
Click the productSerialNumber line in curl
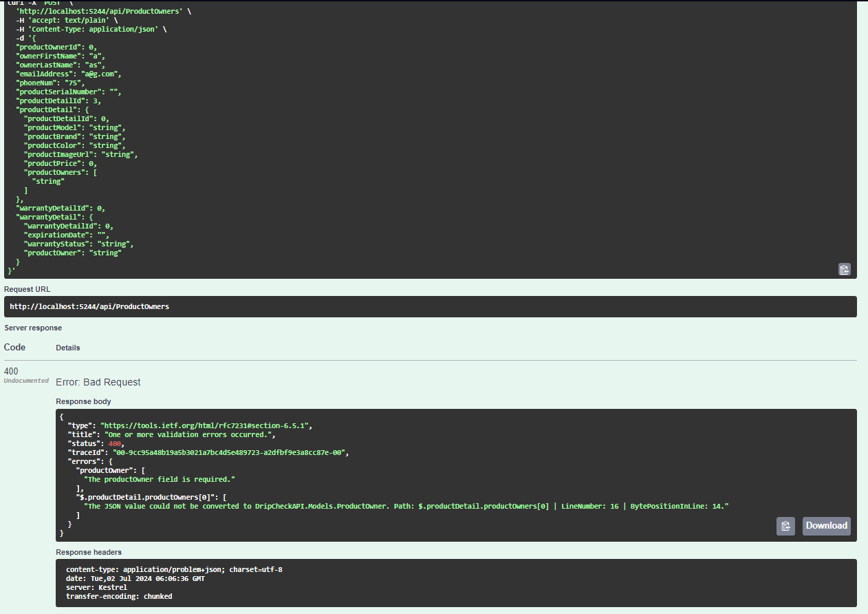click(69, 92)
